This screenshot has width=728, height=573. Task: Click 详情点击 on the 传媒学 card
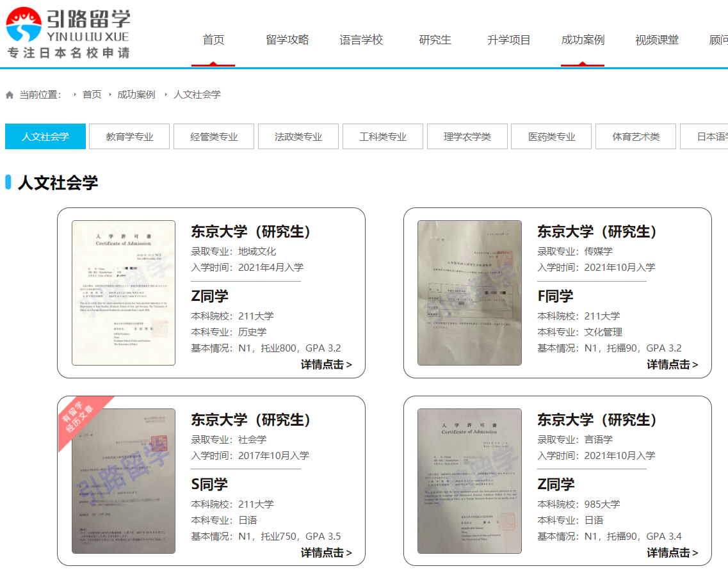coord(672,364)
